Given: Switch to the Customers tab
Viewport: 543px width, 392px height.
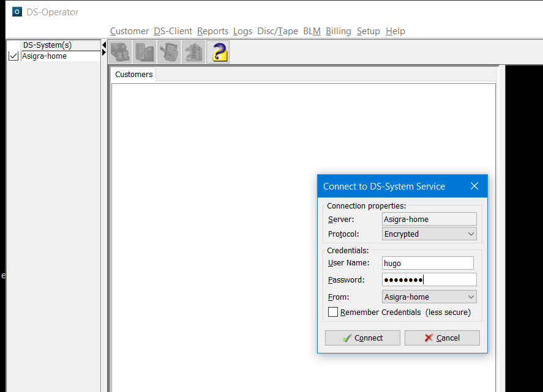Looking at the screenshot, I should (133, 75).
